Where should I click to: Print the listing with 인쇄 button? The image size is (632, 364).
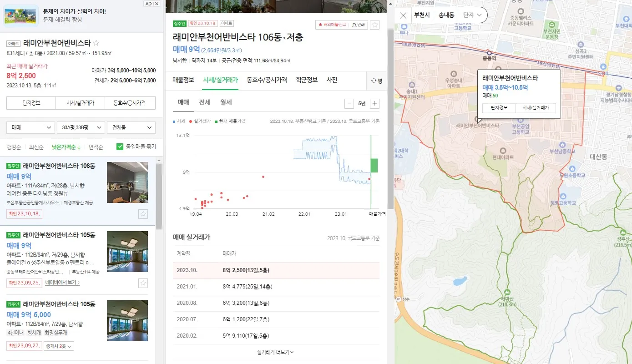tap(358, 25)
